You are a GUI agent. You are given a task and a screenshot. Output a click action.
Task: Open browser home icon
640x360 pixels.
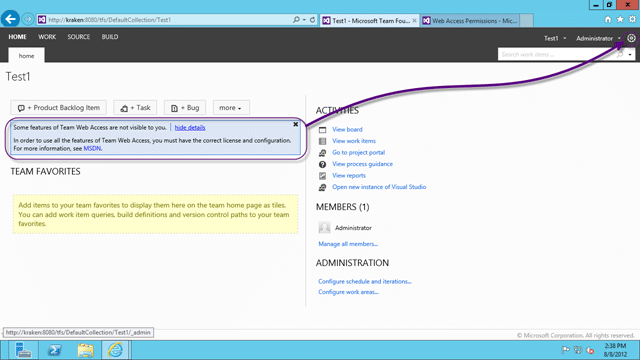click(x=608, y=19)
